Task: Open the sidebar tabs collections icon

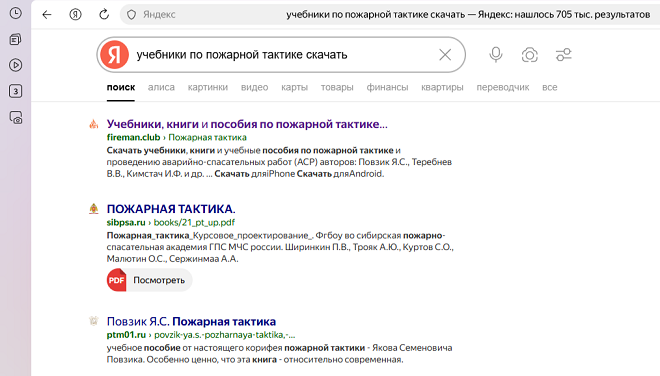Action: point(16,40)
